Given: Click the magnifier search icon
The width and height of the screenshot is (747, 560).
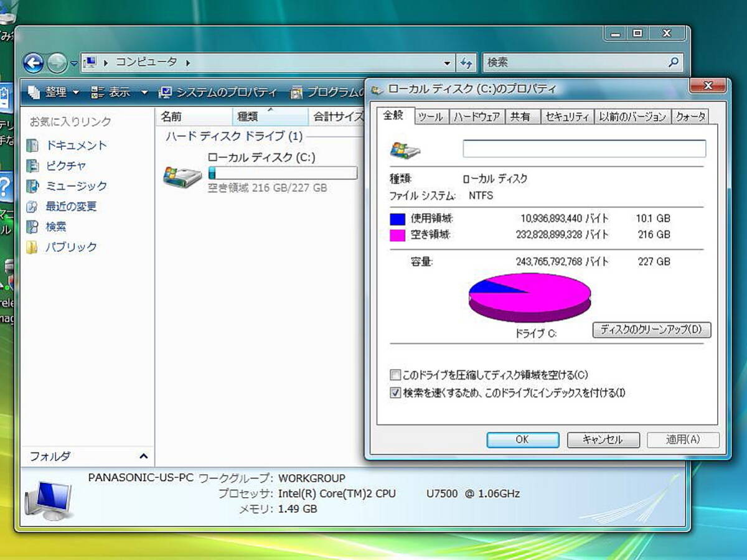Looking at the screenshot, I should pyautogui.click(x=674, y=62).
